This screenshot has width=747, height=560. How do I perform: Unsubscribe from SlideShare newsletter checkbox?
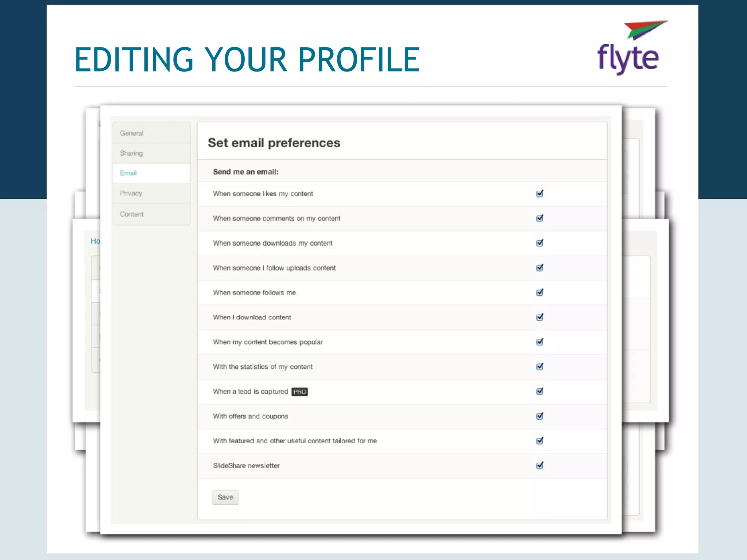(539, 466)
